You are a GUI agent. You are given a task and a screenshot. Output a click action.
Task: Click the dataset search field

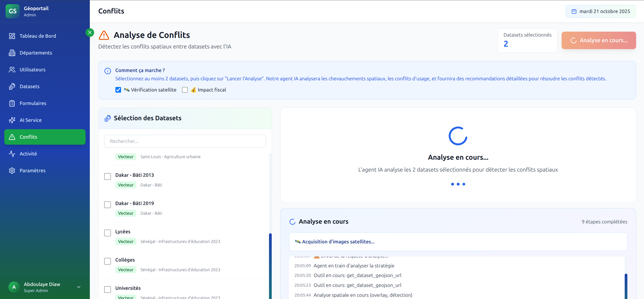point(185,141)
